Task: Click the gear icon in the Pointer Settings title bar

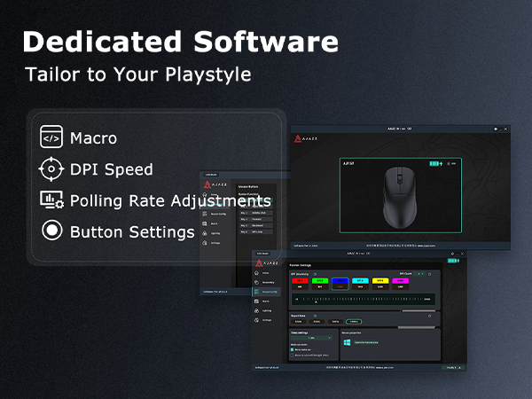Action: click(452, 254)
